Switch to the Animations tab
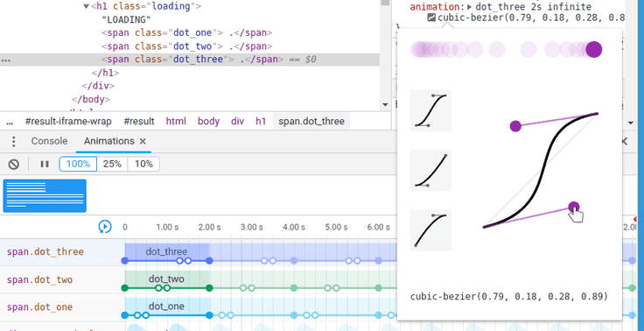The image size is (644, 331). [x=108, y=141]
